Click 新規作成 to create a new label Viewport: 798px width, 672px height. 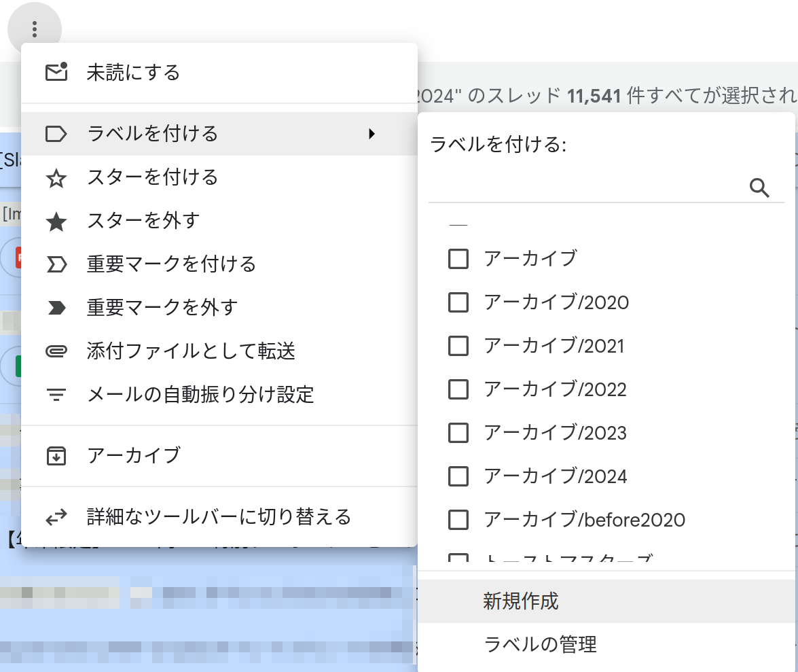521,601
